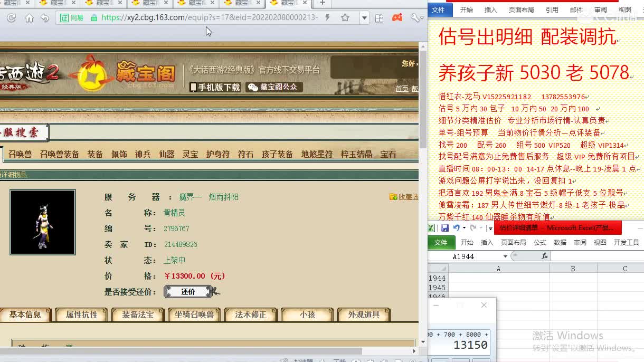Click the 收藏 favorite link with folder icon
The image size is (644, 362).
point(404,197)
